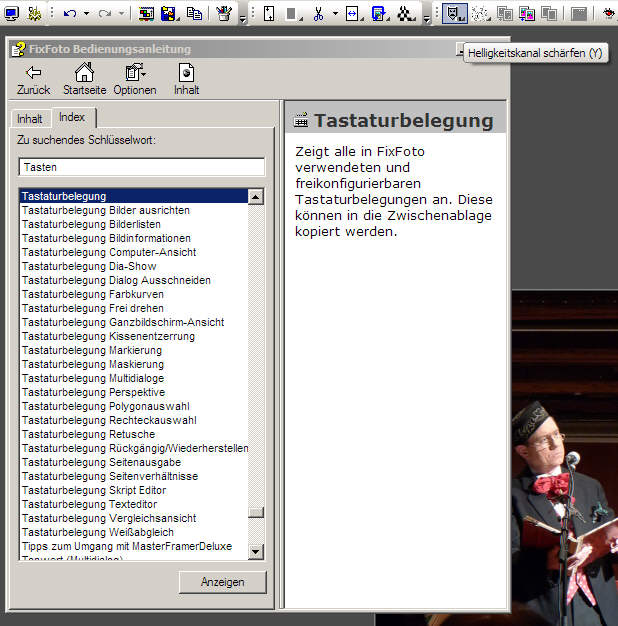The image size is (618, 626).
Task: Click the colored overlapping pictures icon
Action: point(527,14)
